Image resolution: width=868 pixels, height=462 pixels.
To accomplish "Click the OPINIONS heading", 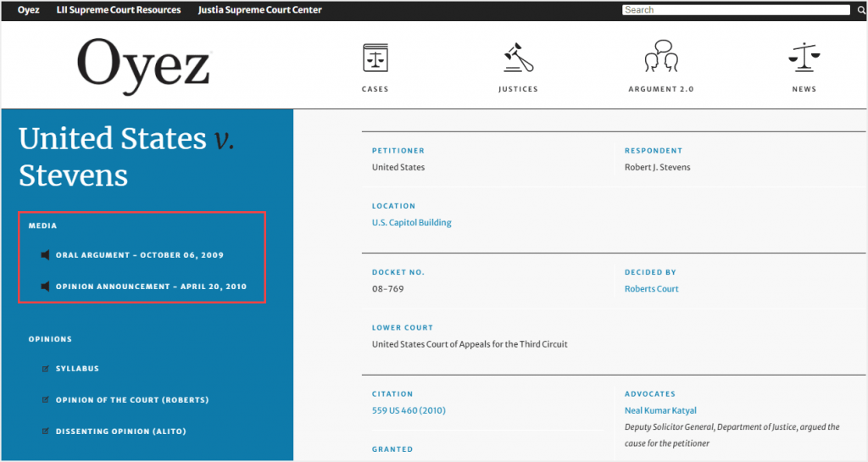I will pos(50,339).
